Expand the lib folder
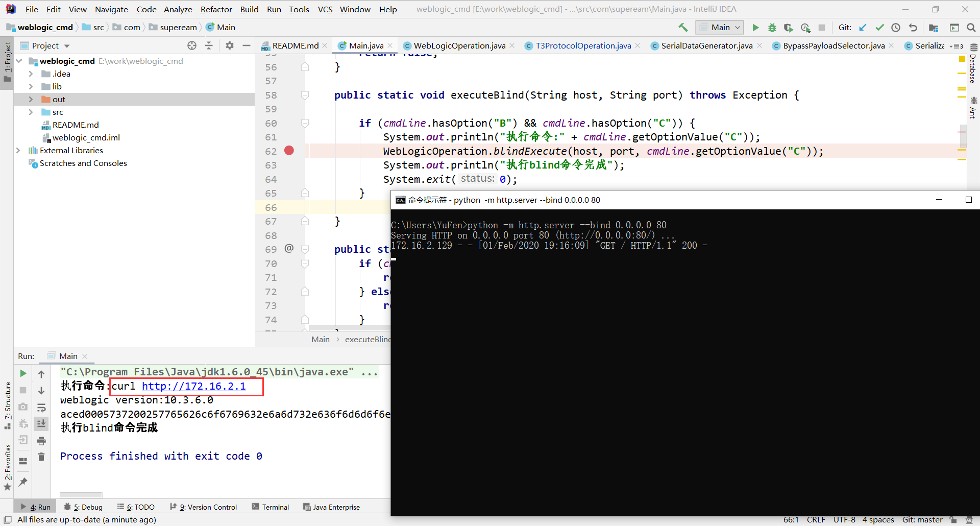Viewport: 980px width, 526px height. pyautogui.click(x=31, y=86)
